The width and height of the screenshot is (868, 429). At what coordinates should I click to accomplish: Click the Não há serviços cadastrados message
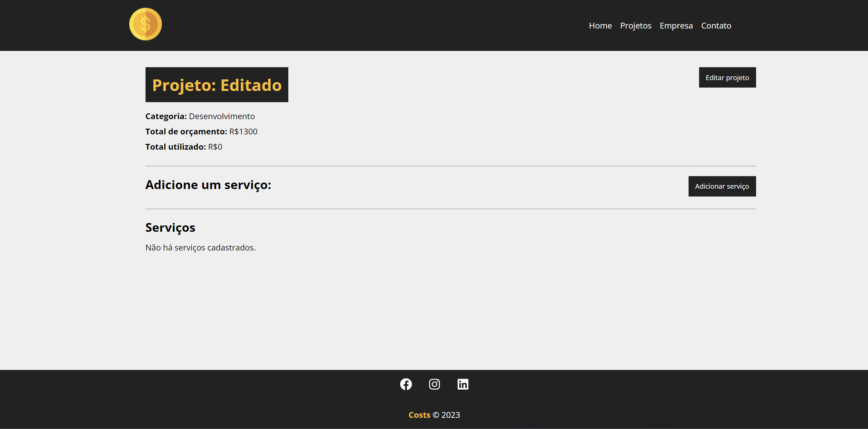200,247
